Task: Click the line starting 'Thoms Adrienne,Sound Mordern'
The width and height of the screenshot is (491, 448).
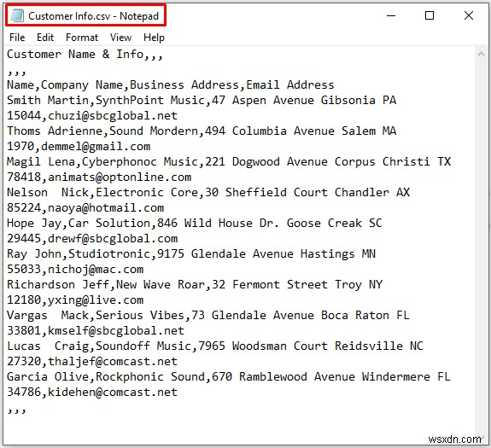Action: (202, 131)
